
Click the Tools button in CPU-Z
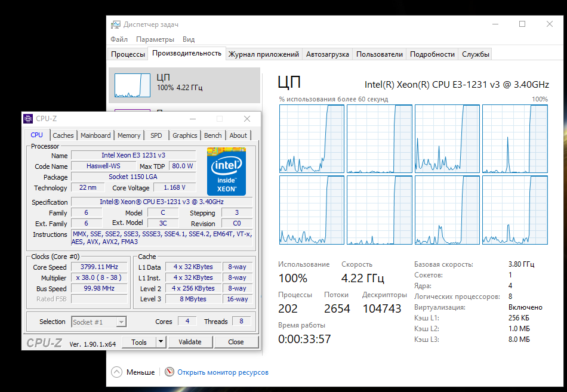click(x=139, y=342)
